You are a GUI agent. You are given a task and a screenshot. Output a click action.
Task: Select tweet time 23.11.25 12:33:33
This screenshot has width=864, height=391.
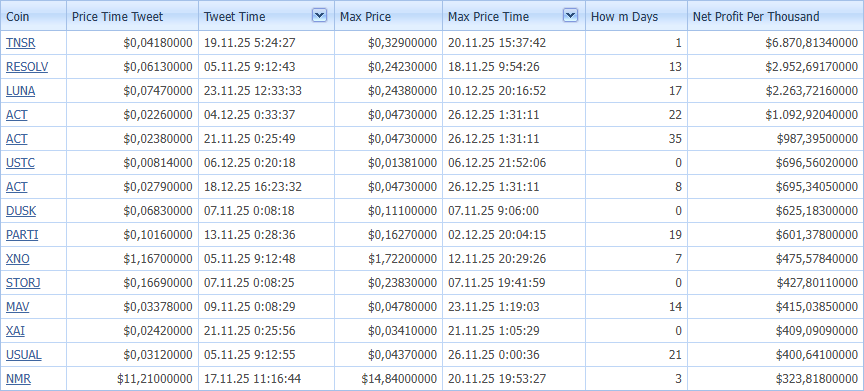266,91
